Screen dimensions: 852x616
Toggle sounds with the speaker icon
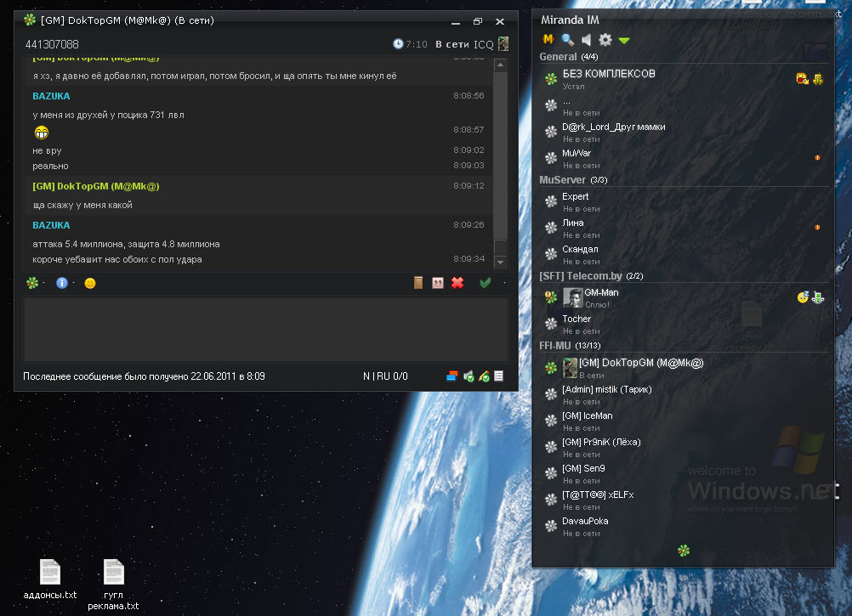click(x=587, y=39)
